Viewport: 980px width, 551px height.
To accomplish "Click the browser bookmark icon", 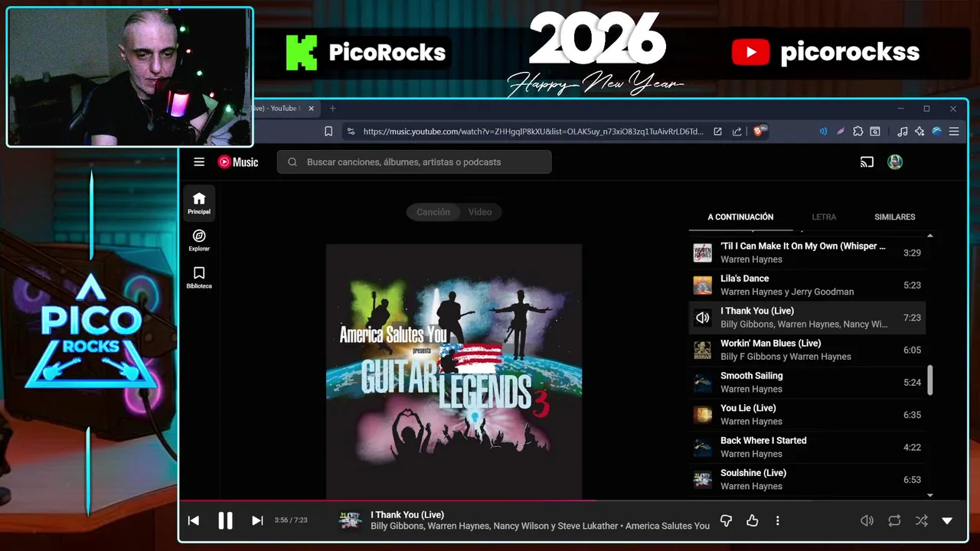I will (x=328, y=132).
